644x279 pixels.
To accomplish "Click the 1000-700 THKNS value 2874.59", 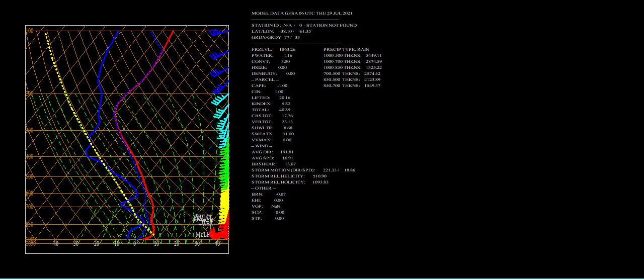I will pyautogui.click(x=373, y=61).
